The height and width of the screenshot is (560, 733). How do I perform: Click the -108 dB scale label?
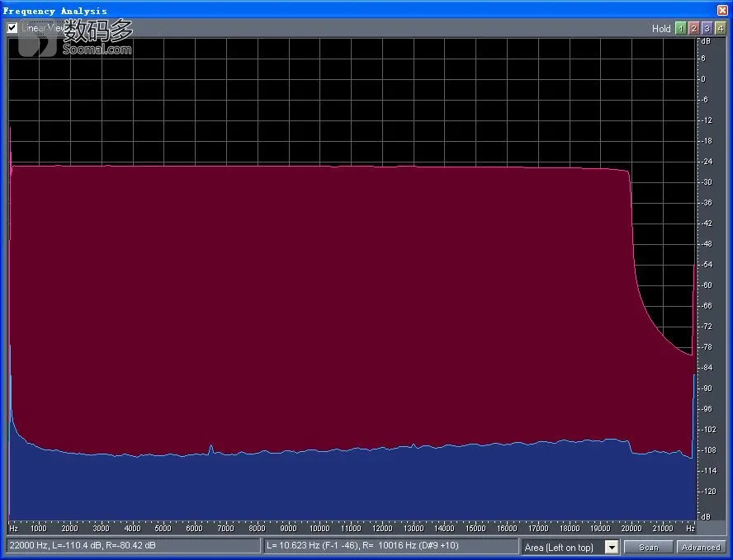point(708,450)
